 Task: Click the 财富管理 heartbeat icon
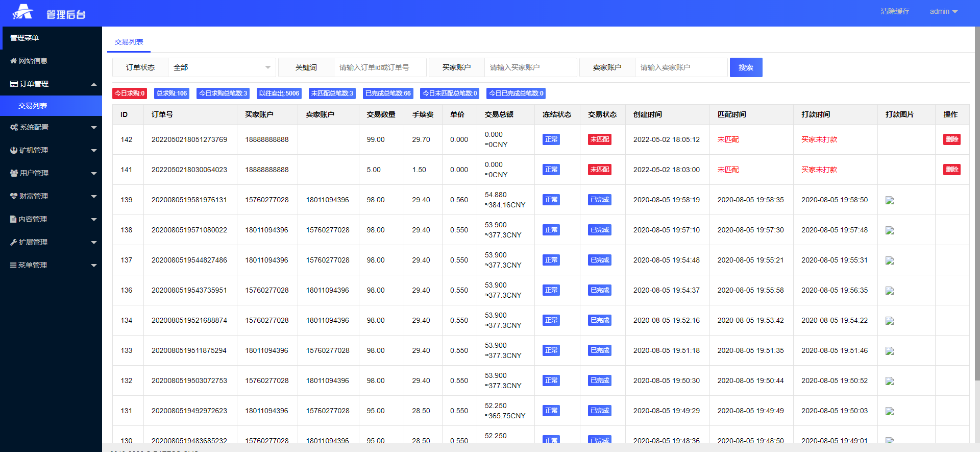pyautogui.click(x=14, y=196)
